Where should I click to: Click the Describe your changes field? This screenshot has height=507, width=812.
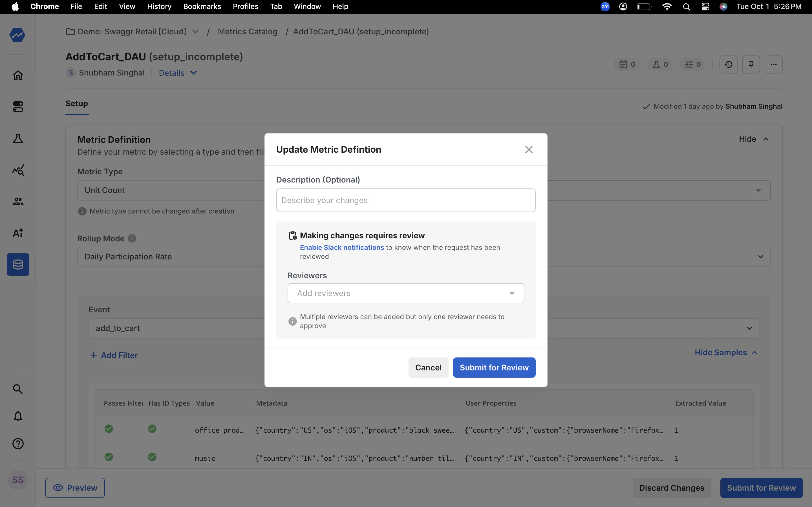coord(406,200)
